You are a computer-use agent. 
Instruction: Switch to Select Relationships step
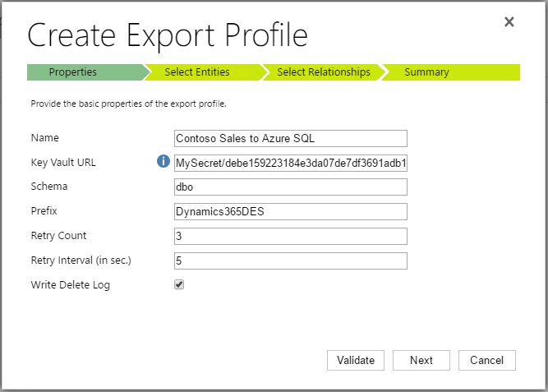pyautogui.click(x=323, y=72)
